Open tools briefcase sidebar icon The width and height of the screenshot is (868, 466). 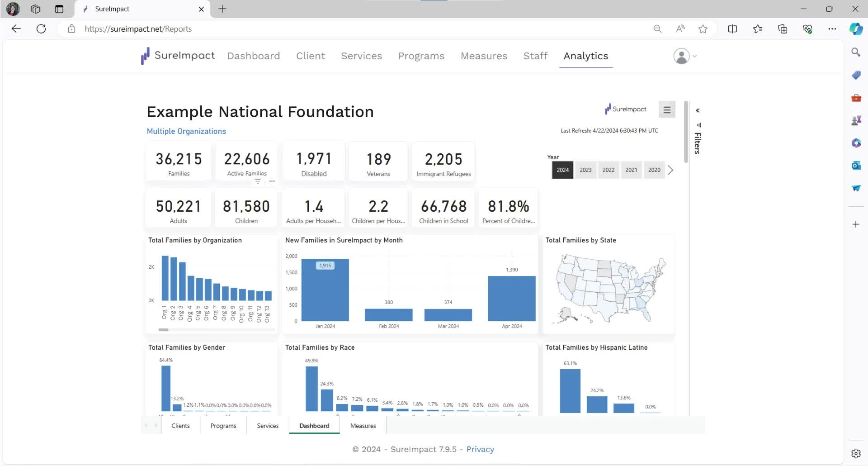(x=856, y=98)
